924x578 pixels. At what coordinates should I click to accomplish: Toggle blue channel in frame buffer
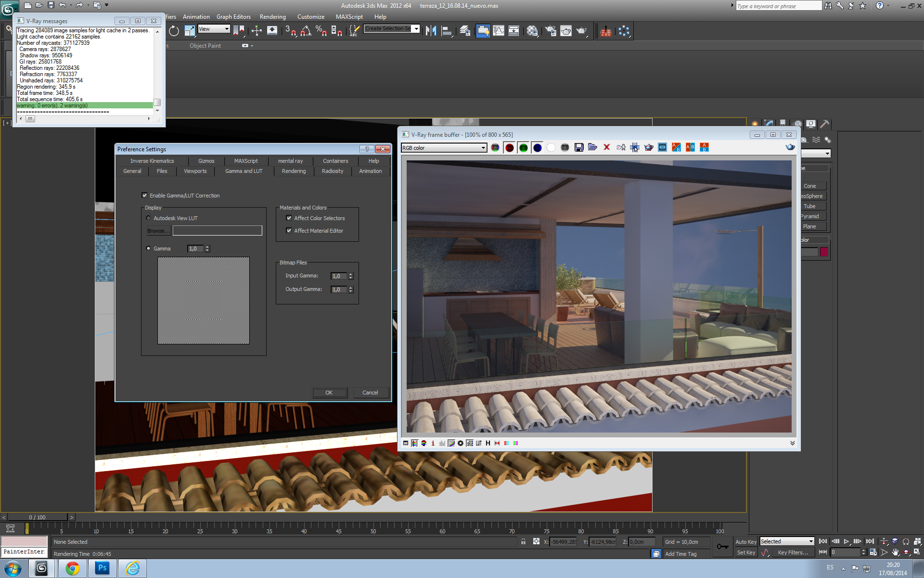537,147
